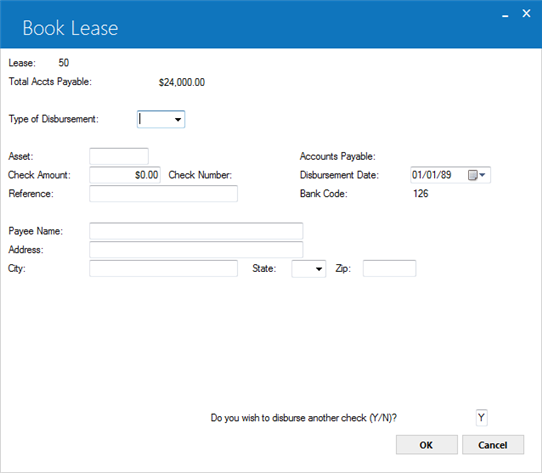This screenshot has height=473, width=542.
Task: Select the Check Amount field
Action: pyautogui.click(x=125, y=175)
